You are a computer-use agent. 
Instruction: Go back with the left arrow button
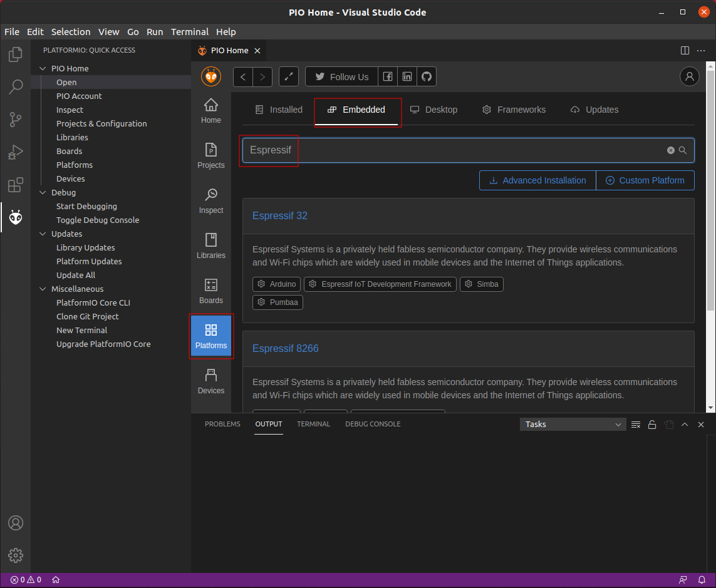(243, 76)
